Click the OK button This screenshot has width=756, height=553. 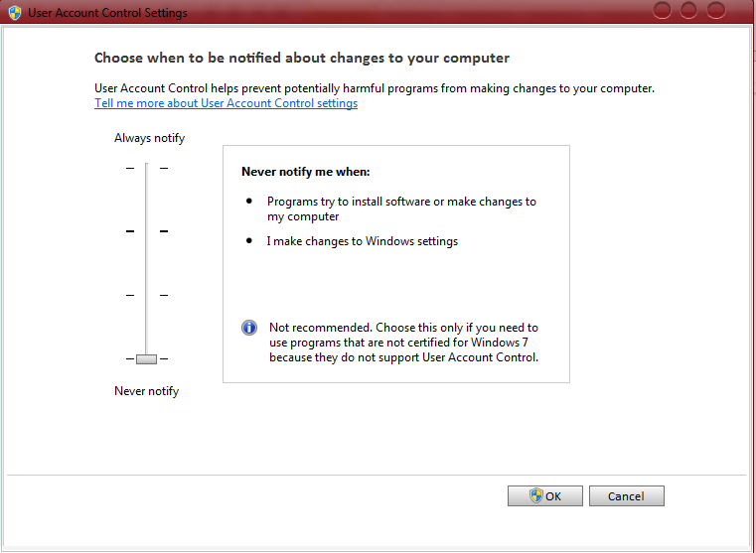pos(545,495)
